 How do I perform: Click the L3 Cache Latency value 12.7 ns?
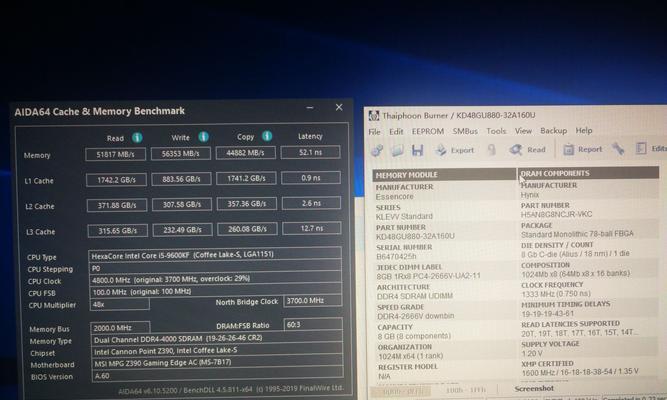tap(312, 228)
